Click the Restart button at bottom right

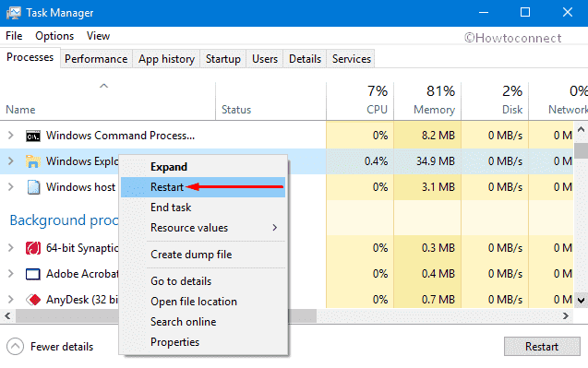pos(542,347)
